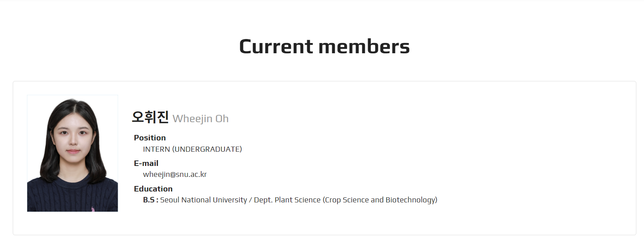The height and width of the screenshot is (248, 644).
Task: Click the word "members" in the heading
Action: point(364,47)
